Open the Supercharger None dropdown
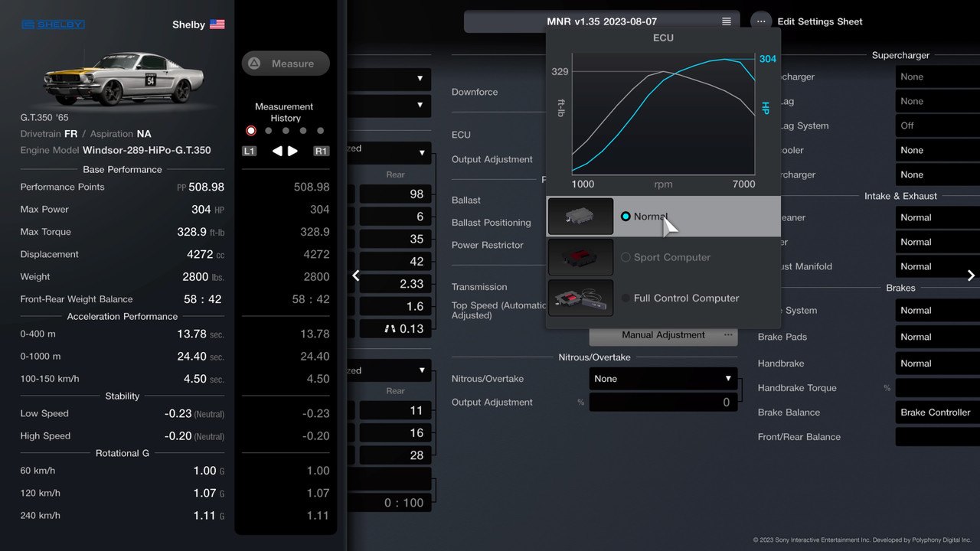The height and width of the screenshot is (551, 980). click(938, 77)
